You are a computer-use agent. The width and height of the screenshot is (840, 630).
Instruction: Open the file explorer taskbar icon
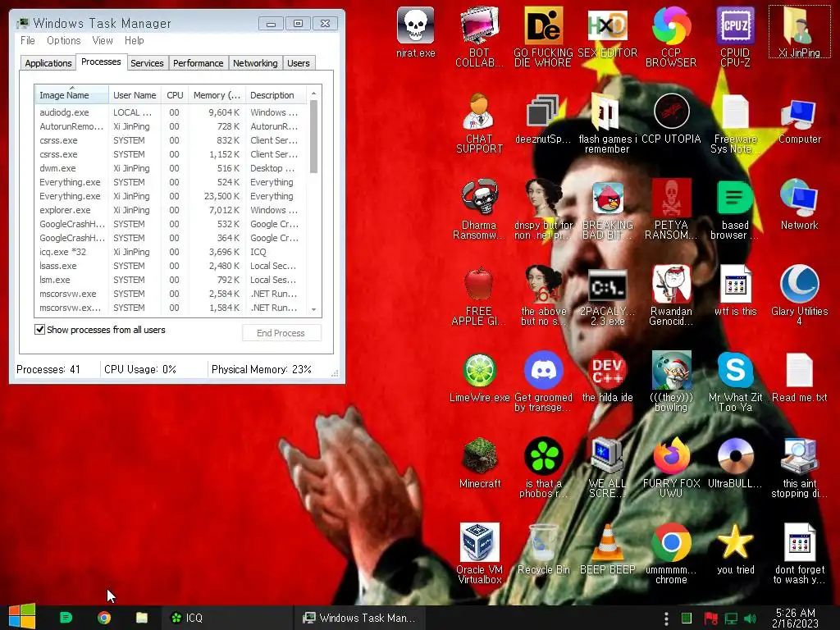[141, 618]
